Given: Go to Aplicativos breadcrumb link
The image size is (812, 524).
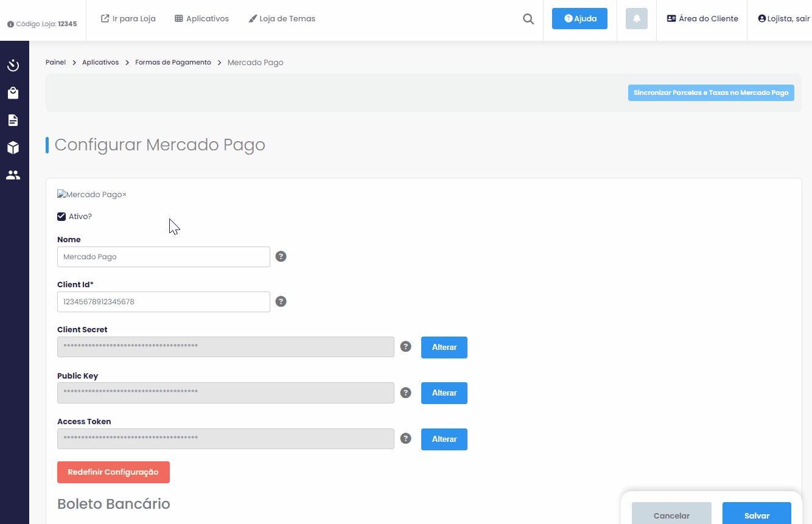Looking at the screenshot, I should click(100, 62).
